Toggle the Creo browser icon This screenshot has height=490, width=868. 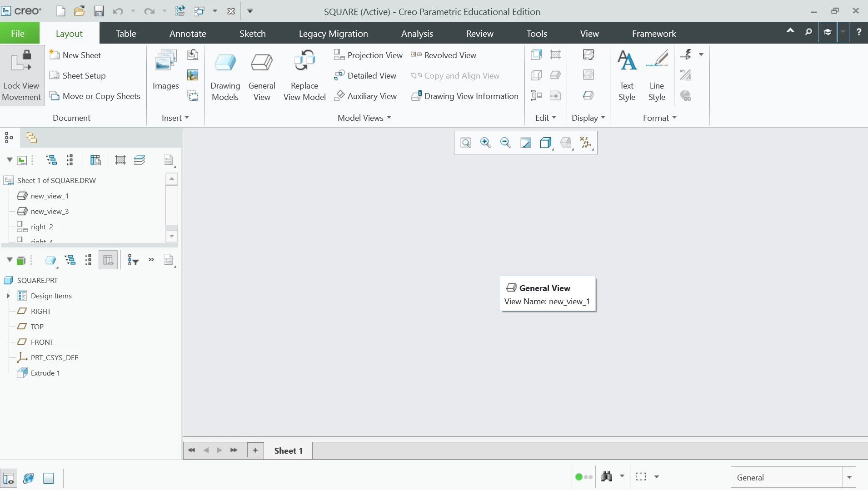pos(29,478)
